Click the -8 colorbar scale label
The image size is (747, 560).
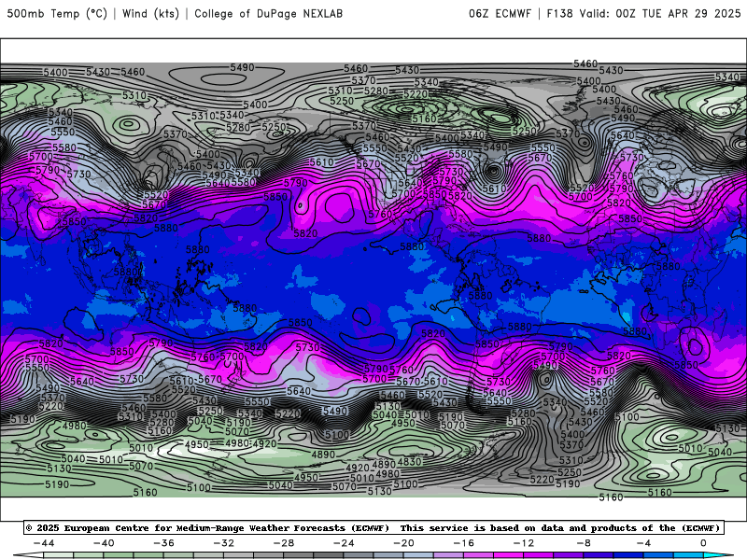tap(584, 543)
